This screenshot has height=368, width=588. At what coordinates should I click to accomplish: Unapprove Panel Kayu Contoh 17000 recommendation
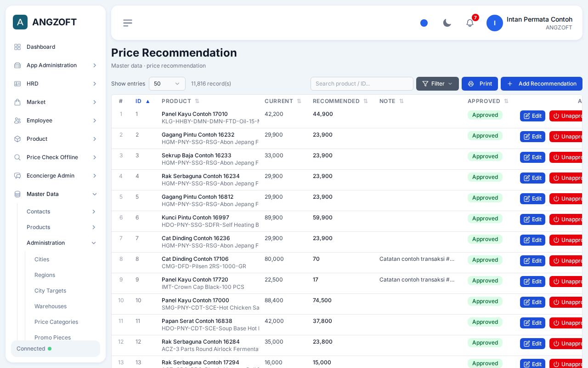(x=566, y=302)
